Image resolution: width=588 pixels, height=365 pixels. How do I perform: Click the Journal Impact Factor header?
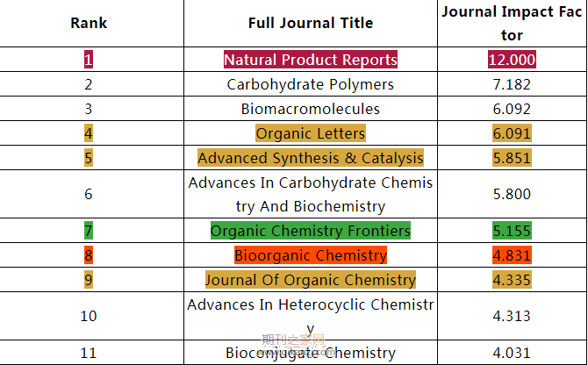click(x=512, y=24)
